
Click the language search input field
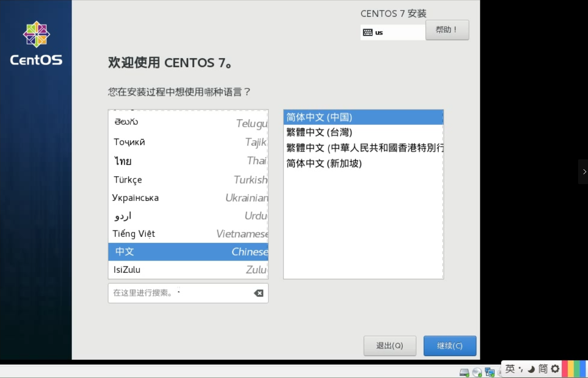180,293
